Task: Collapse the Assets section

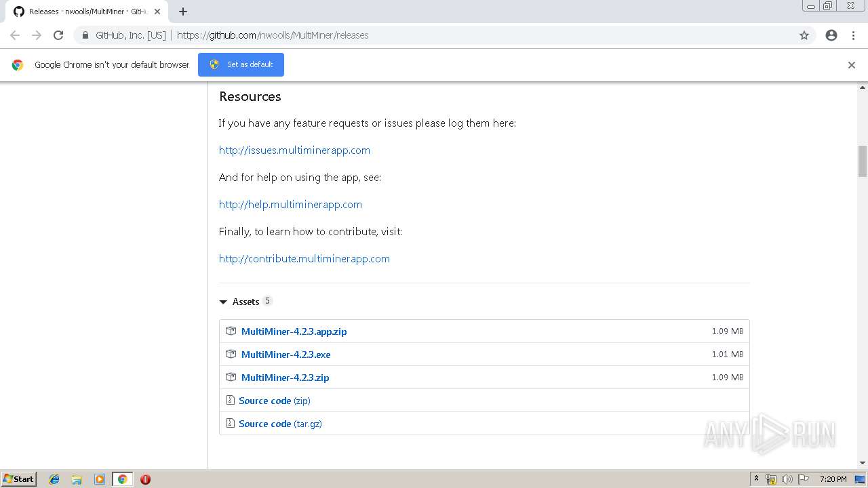Action: pos(245,302)
